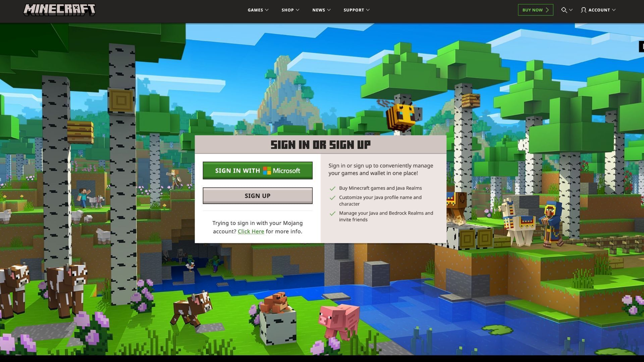Viewport: 644px width, 362px height.
Task: Click the Buy Now button
Action: click(535, 10)
